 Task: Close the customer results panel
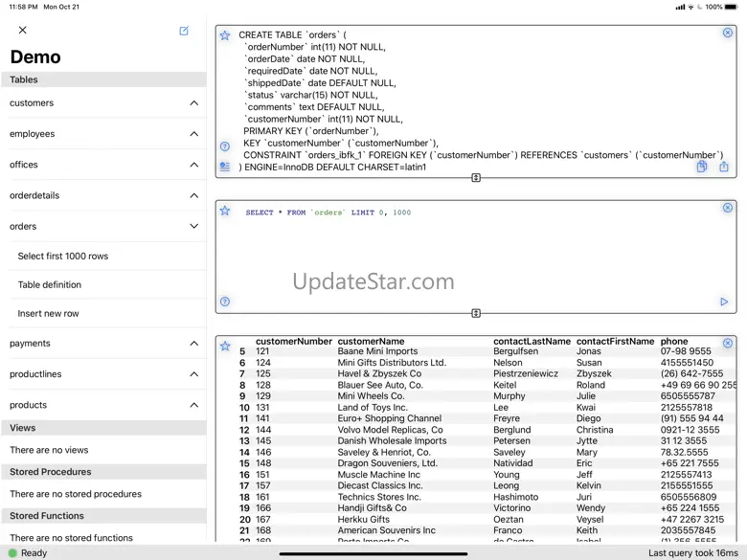pos(728,343)
